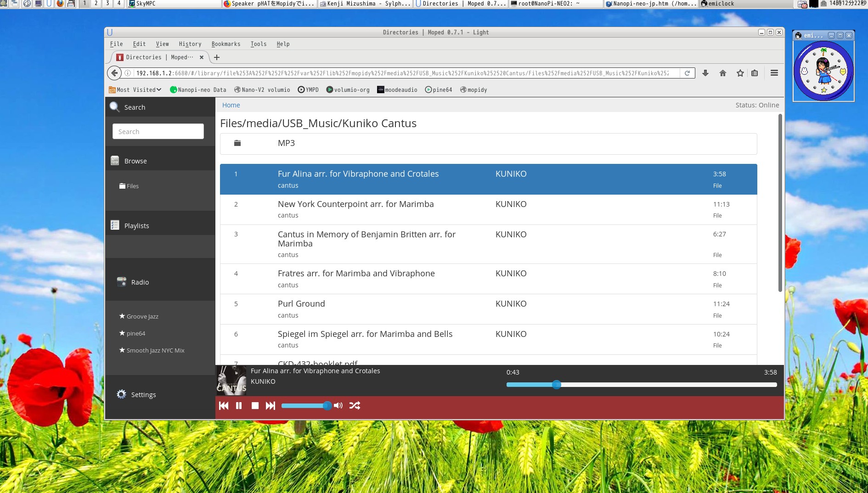Click the library Search input field
This screenshot has width=868, height=493.
pos(158,132)
